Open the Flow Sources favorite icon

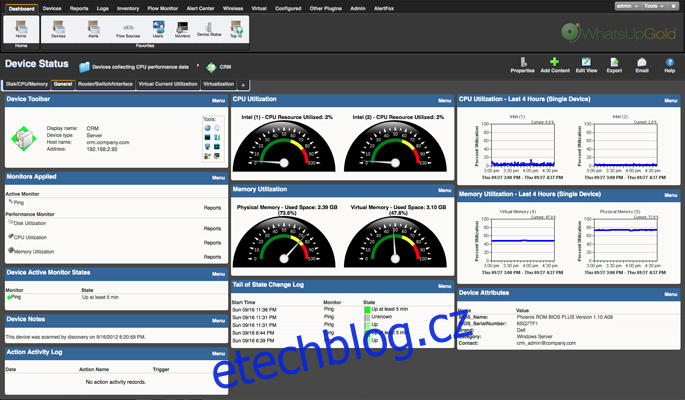coord(128,31)
